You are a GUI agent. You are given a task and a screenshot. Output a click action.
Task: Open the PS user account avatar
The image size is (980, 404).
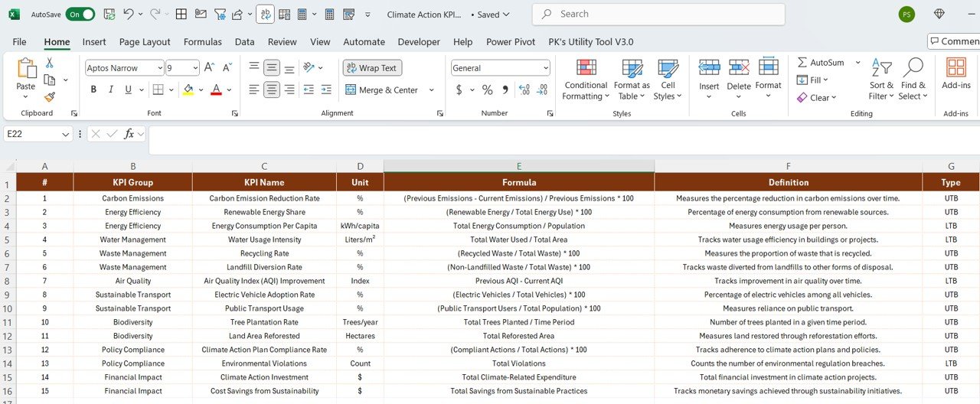pos(906,14)
